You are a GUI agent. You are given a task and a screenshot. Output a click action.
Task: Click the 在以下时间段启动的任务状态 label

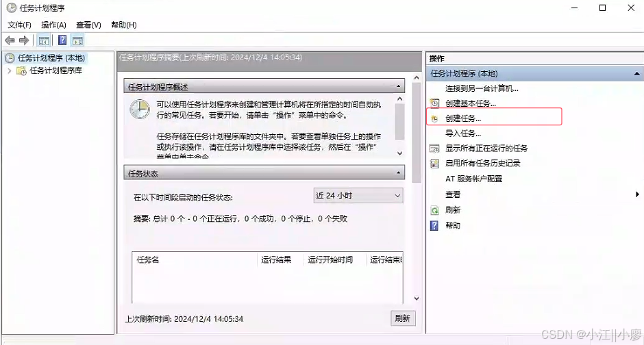[x=183, y=197]
